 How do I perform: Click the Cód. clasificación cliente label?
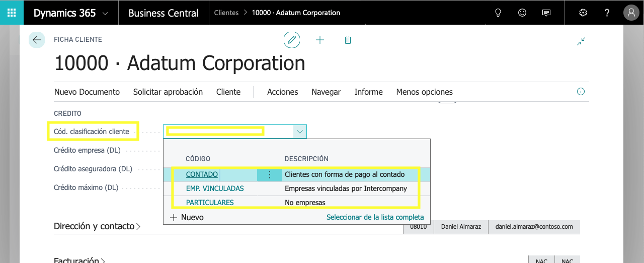(92, 131)
